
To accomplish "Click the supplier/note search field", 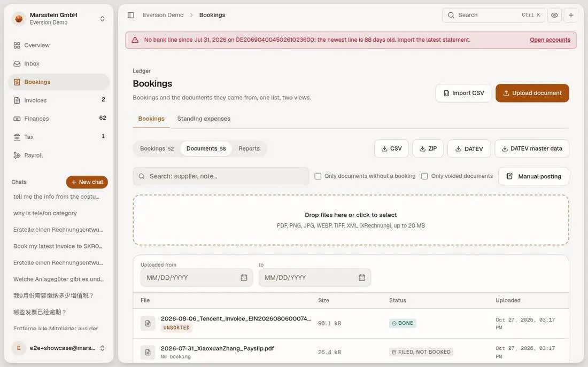I will 221,176.
